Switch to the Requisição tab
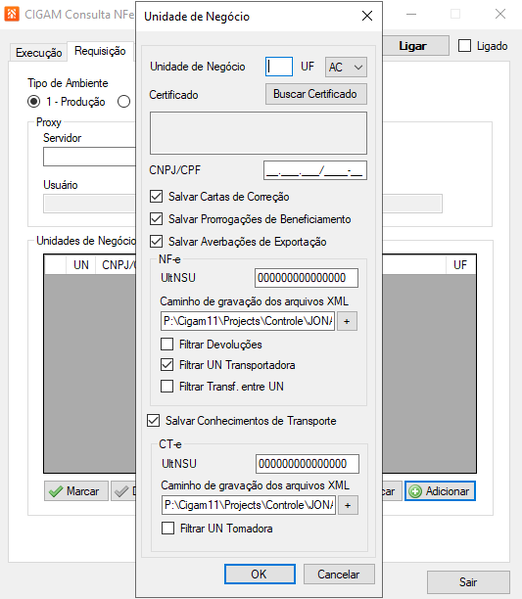 (100, 51)
